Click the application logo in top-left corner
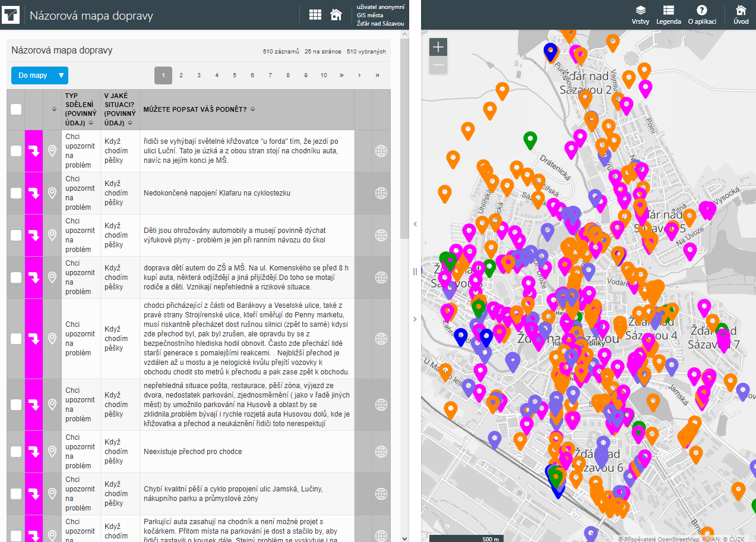 tap(11, 15)
